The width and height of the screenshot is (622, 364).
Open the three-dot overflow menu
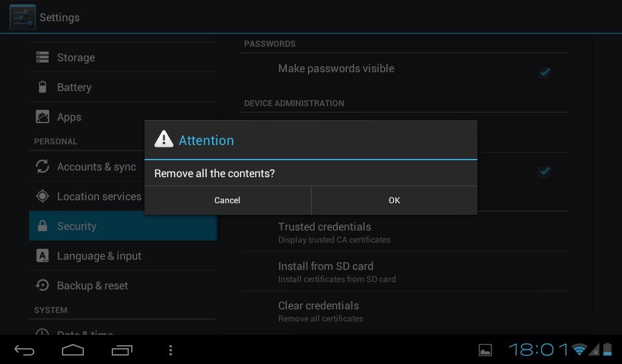point(171,350)
